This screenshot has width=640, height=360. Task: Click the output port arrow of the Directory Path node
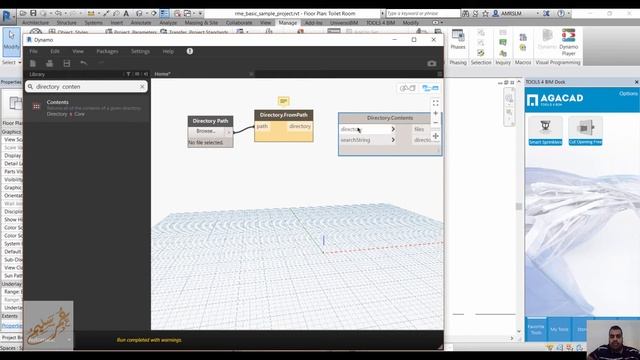[229, 132]
